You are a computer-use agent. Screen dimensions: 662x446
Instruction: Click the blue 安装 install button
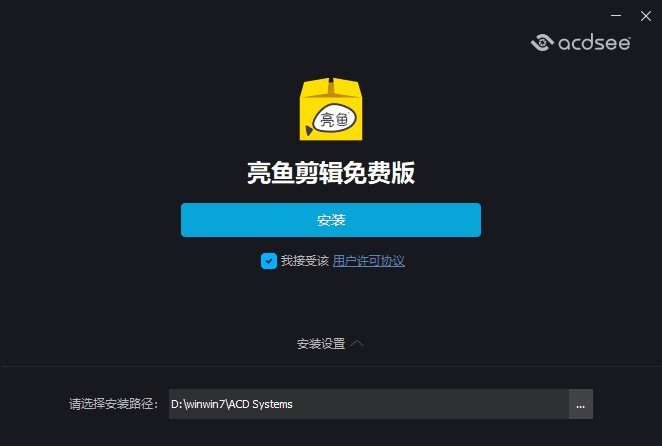(331, 220)
